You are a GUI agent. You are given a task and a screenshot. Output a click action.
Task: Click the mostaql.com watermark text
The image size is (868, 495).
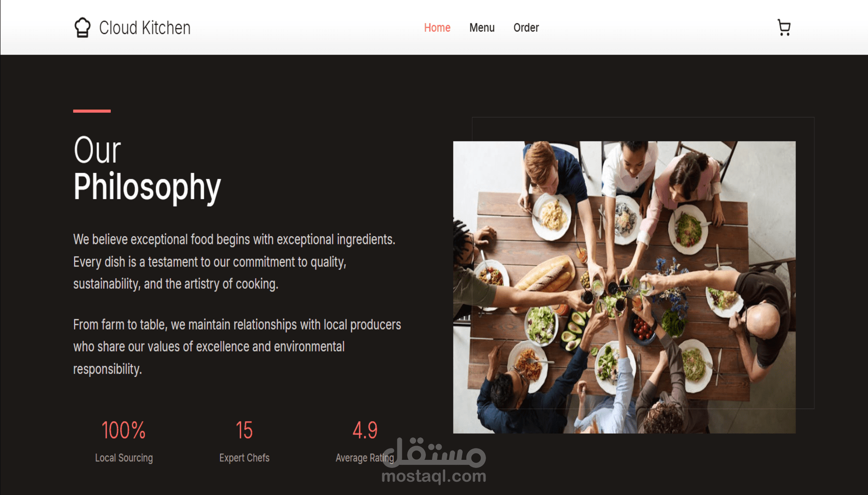(x=434, y=476)
